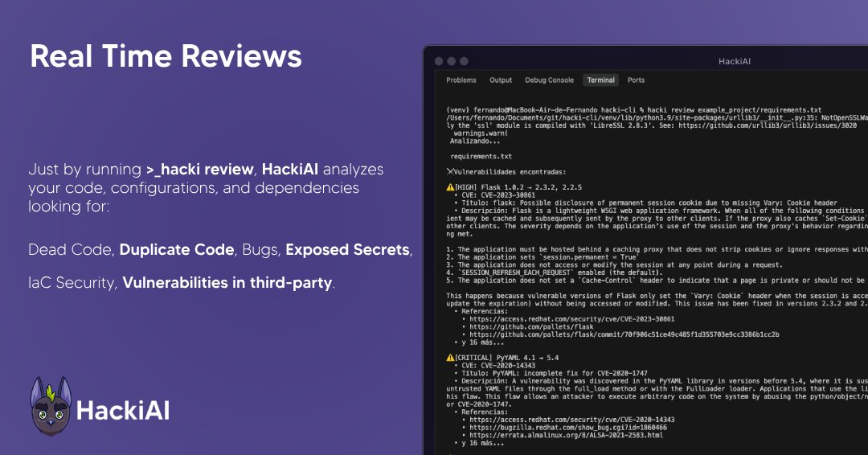
Task: Open the Debug Console tab
Action: [549, 80]
